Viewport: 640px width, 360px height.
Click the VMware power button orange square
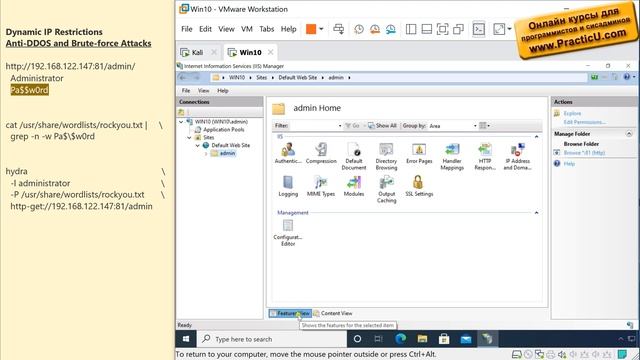311,29
